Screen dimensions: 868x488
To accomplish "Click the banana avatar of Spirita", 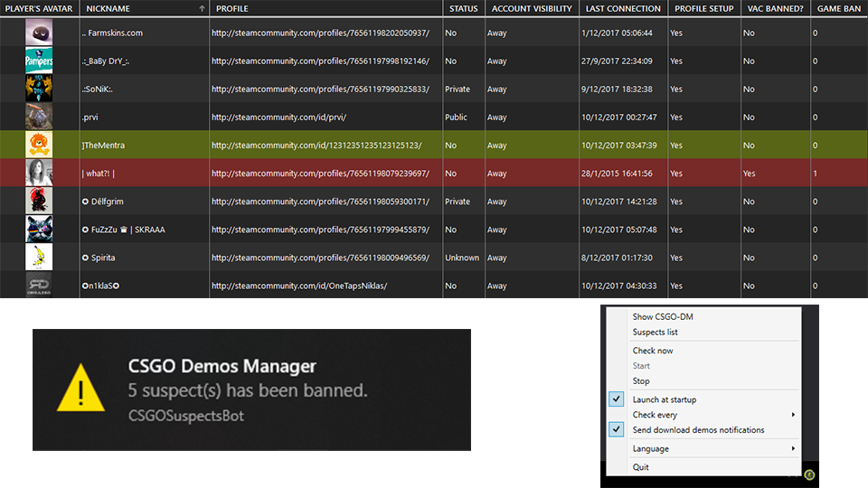I will [x=39, y=258].
